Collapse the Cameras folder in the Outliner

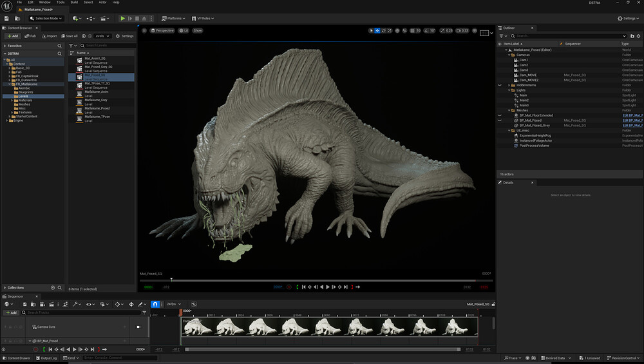click(x=509, y=55)
